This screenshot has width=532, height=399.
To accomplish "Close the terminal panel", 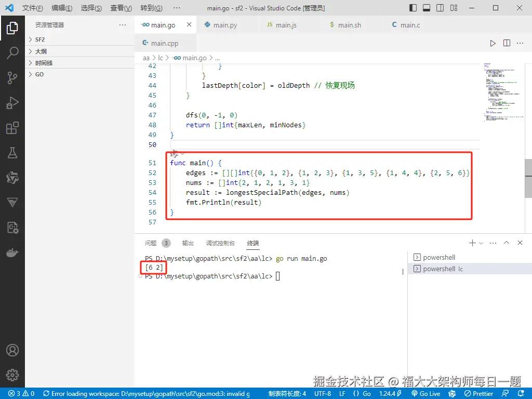I will pos(520,243).
